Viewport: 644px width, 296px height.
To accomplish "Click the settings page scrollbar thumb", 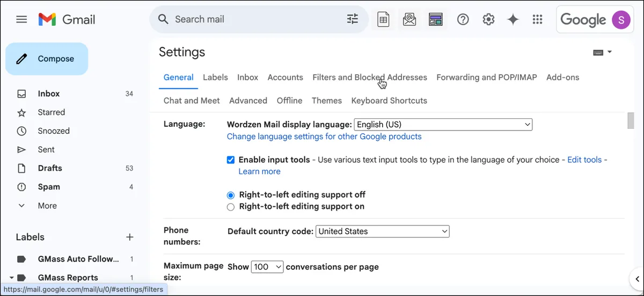I will (631, 121).
